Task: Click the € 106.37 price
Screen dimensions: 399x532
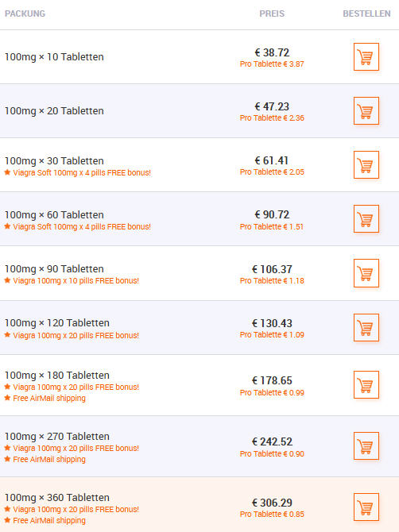Action: [272, 269]
